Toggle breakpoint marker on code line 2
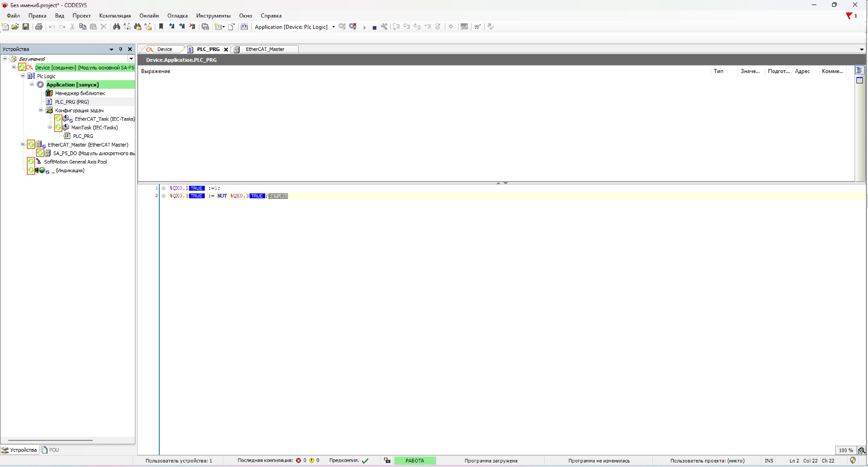Image resolution: width=868 pixels, height=467 pixels. tap(164, 196)
